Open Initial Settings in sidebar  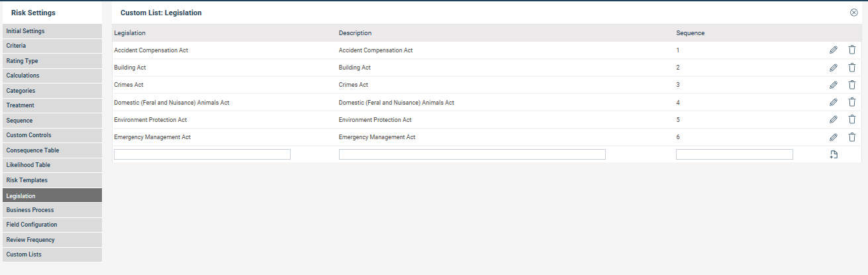pyautogui.click(x=52, y=31)
